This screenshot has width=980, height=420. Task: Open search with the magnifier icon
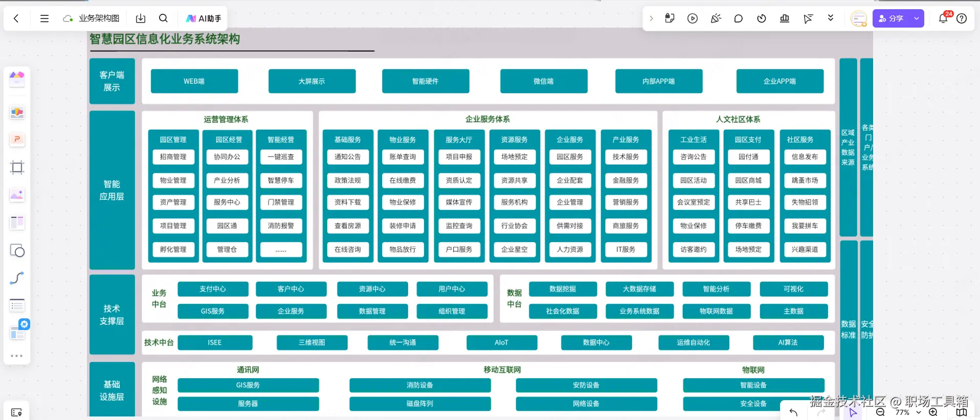click(x=163, y=18)
